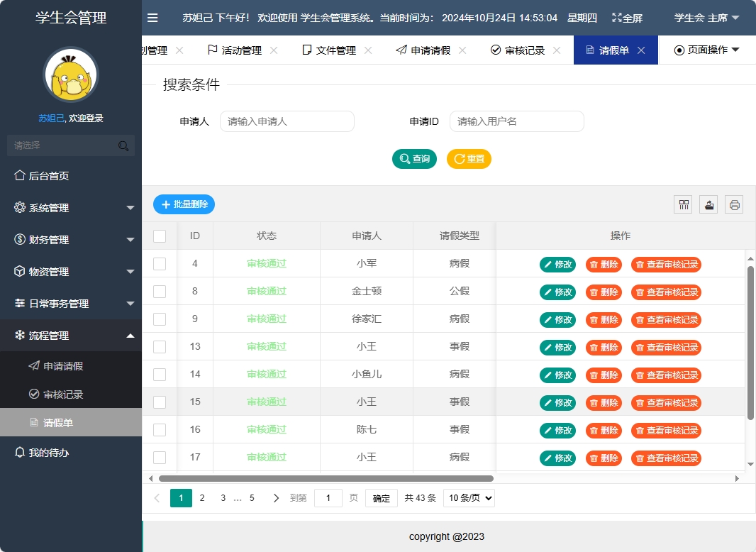Open the column display settings grid icon
Image resolution: width=756 pixels, height=552 pixels.
click(x=682, y=204)
